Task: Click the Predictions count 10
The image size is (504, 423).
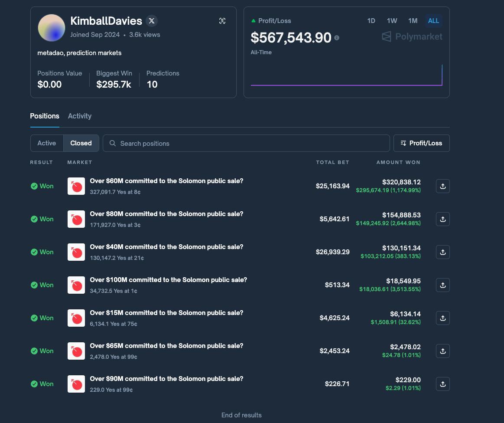Action: 152,85
